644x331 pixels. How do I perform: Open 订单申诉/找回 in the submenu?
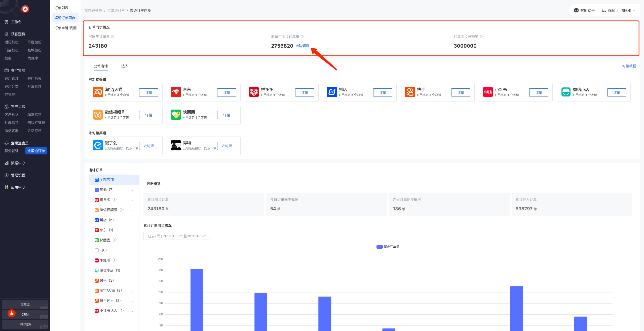pos(65,28)
